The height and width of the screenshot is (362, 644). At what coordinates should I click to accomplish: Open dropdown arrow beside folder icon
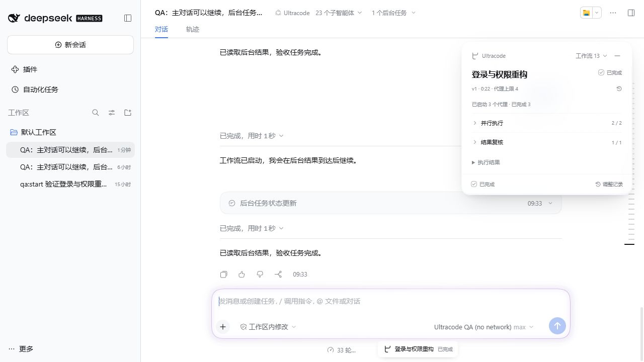(x=597, y=13)
